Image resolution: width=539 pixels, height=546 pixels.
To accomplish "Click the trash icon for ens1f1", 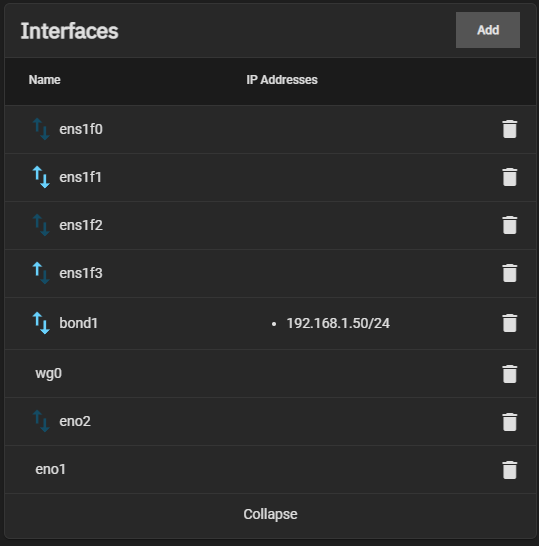I will click(x=509, y=177).
